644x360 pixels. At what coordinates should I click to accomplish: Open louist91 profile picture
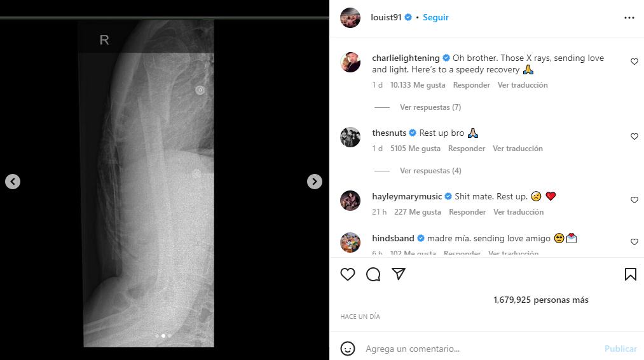point(350,18)
